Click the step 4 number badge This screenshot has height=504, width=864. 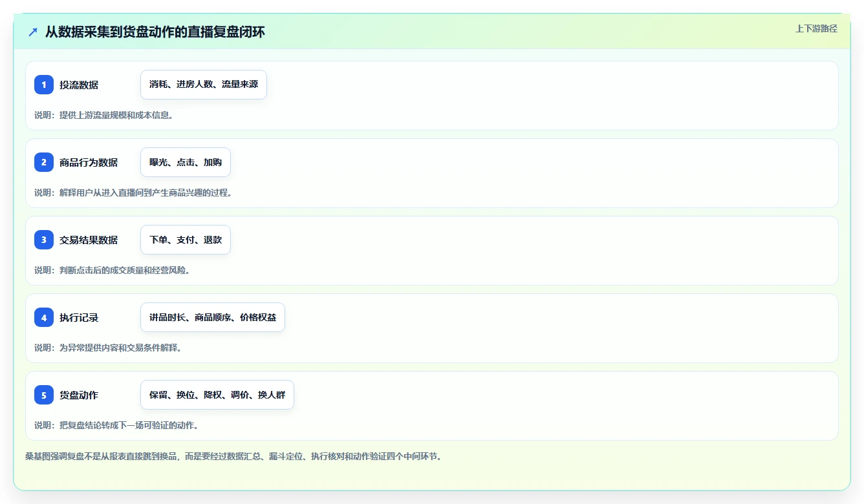pos(44,317)
